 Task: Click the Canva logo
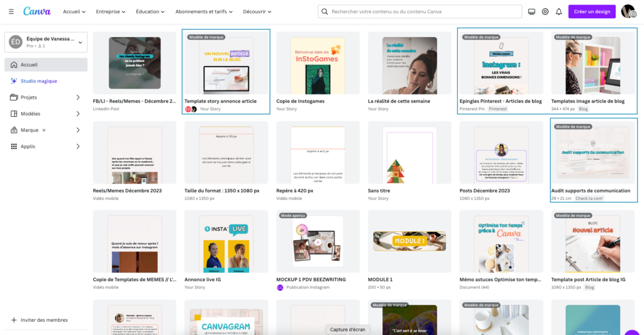(37, 11)
